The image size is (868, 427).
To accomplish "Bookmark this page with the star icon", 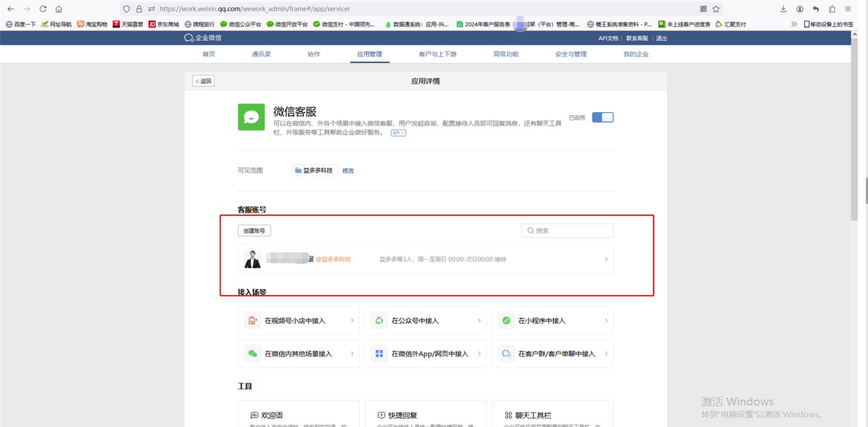I will [716, 9].
